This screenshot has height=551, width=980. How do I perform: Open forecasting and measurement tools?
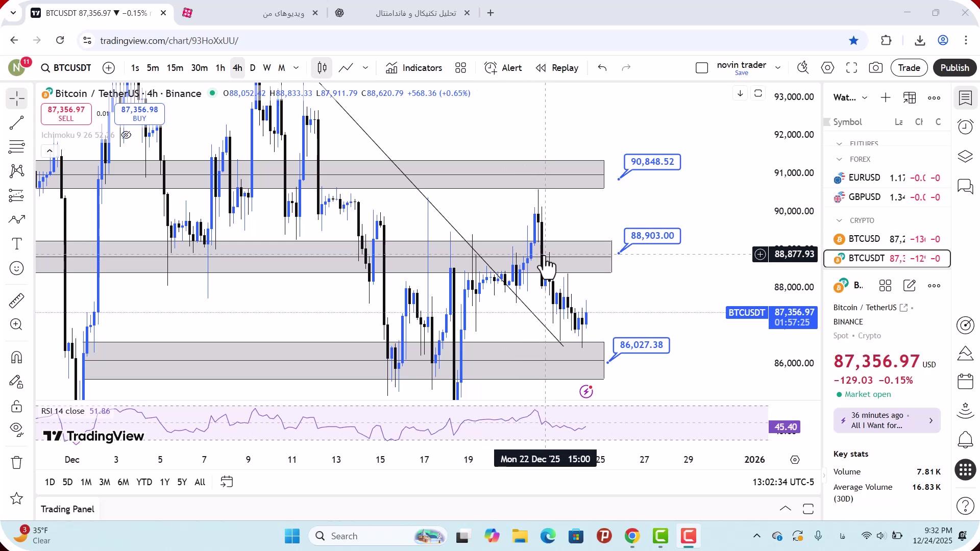[x=17, y=195]
